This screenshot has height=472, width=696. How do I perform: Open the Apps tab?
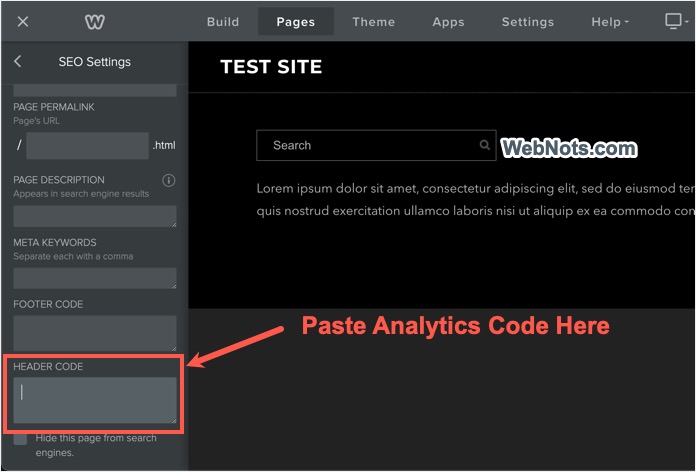(448, 22)
